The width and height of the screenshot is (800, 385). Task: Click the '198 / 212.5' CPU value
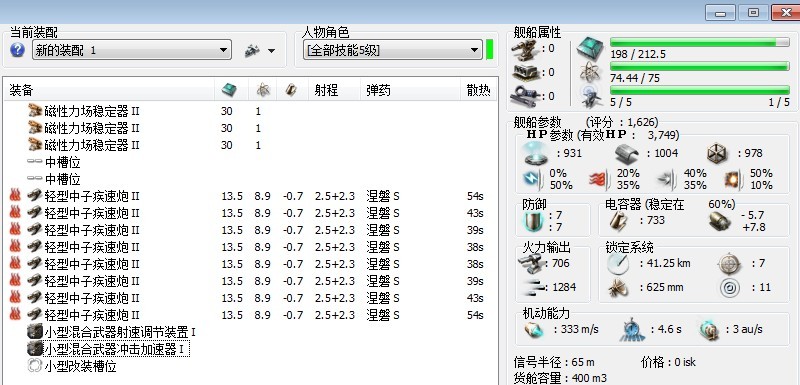(638, 54)
